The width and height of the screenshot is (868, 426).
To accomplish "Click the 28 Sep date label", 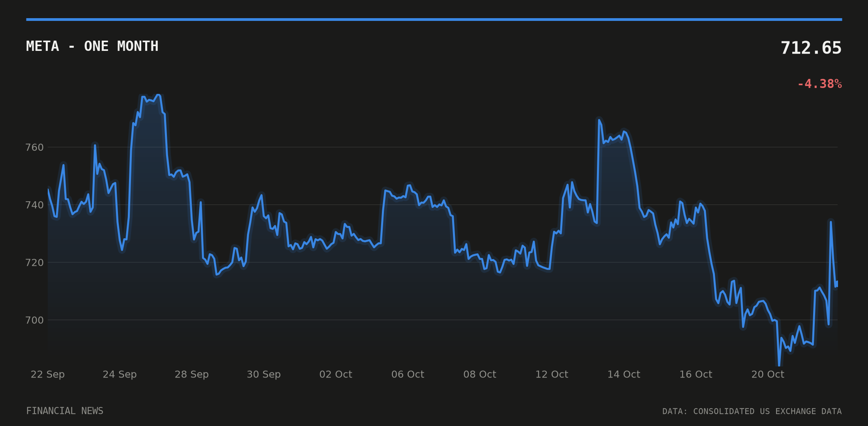I will pos(192,374).
